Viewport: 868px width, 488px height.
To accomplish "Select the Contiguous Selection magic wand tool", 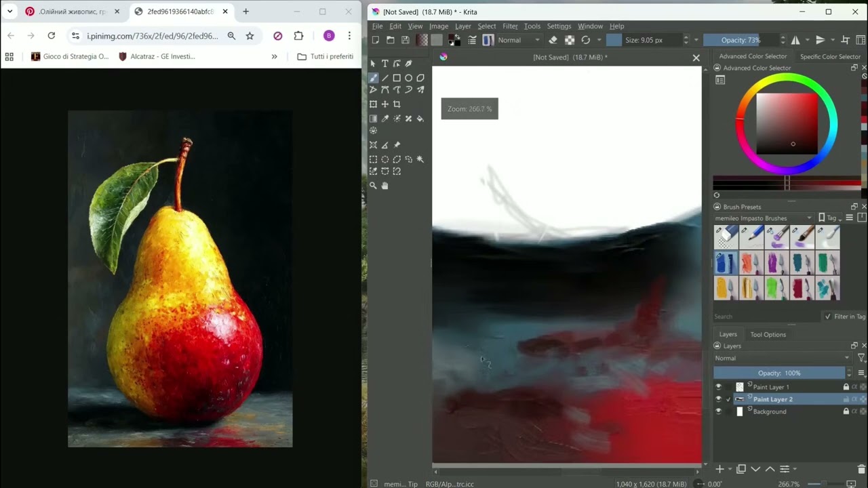I will click(x=420, y=160).
